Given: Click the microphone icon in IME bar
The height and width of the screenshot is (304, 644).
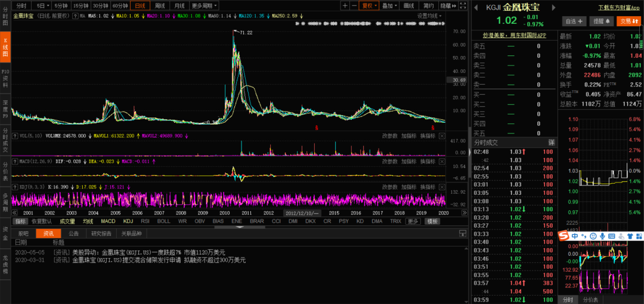Looking at the screenshot, I should (x=603, y=237).
